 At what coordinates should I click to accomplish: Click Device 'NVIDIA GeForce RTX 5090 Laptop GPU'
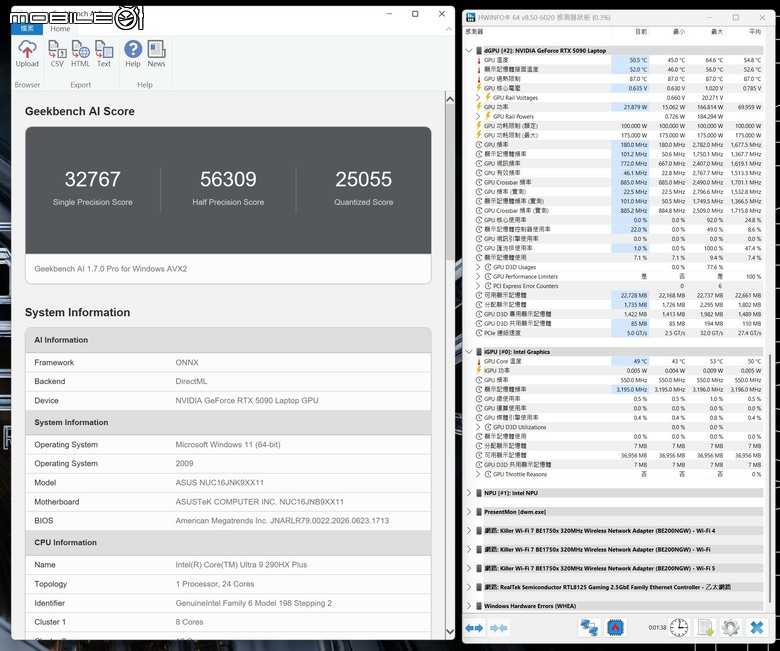click(x=247, y=400)
